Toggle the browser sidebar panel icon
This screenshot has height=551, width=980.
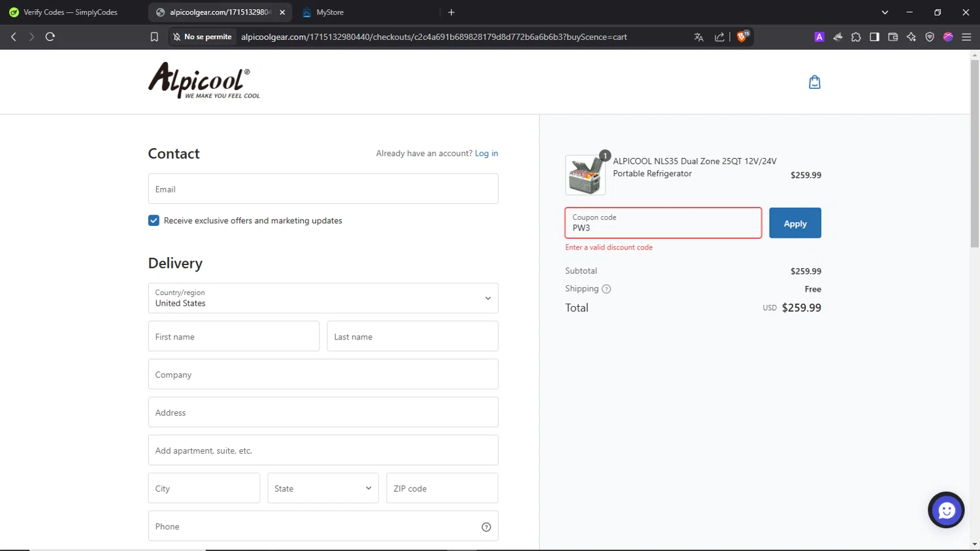tap(874, 37)
